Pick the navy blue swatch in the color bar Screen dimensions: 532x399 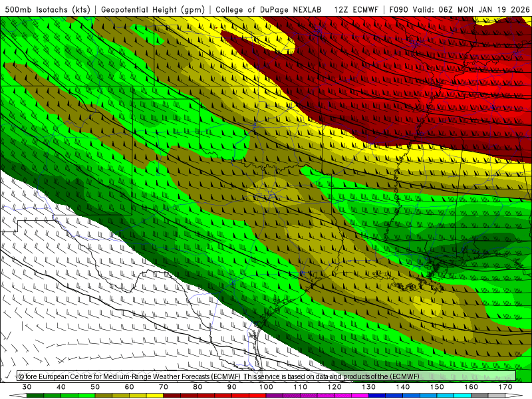(x=377, y=396)
